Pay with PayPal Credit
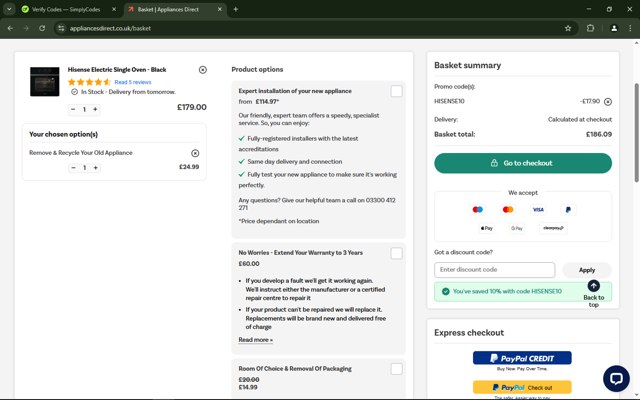Image resolution: width=640 pixels, height=400 pixels. pos(522,358)
